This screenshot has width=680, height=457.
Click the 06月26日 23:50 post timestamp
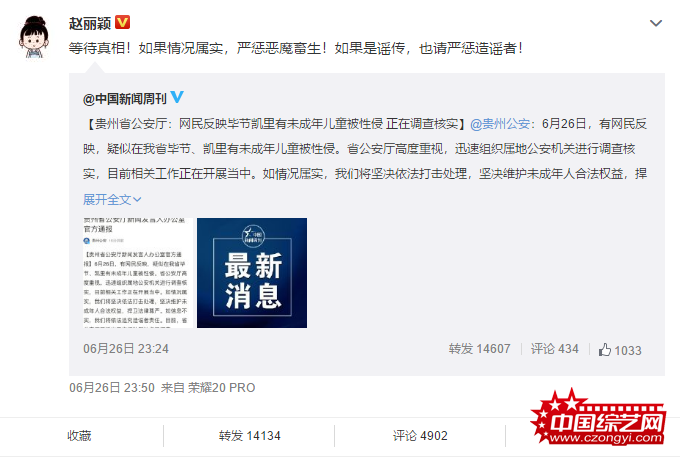coord(112,388)
